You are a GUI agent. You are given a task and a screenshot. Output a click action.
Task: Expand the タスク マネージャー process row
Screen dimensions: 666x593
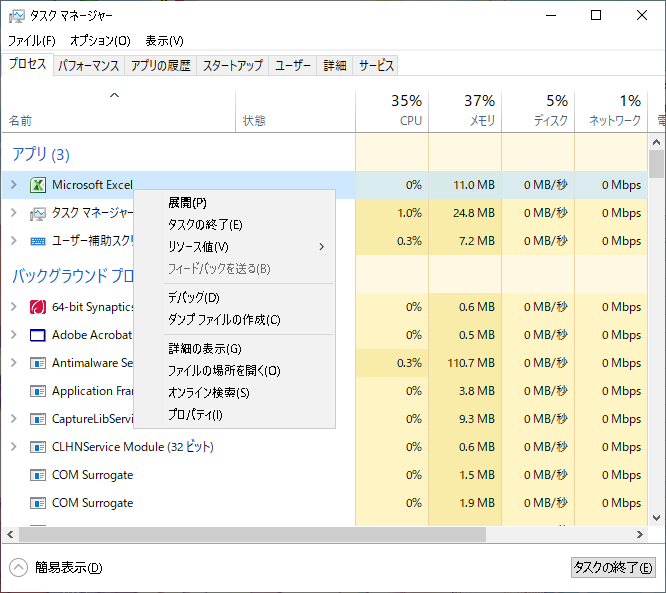14,213
